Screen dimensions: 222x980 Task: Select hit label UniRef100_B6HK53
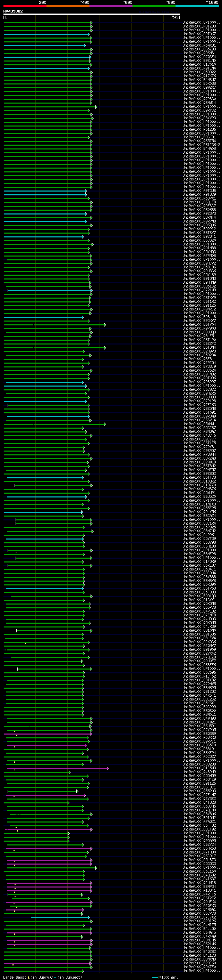[199, 848]
